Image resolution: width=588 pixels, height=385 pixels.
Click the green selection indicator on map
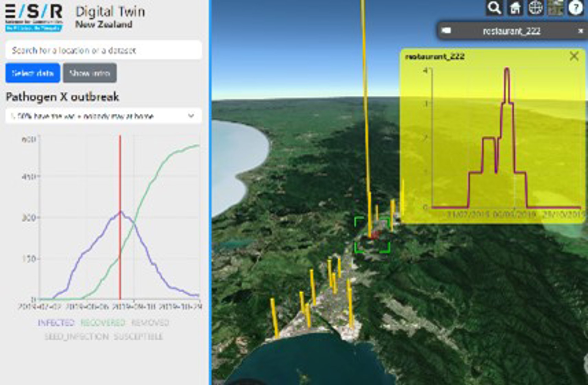click(x=372, y=235)
